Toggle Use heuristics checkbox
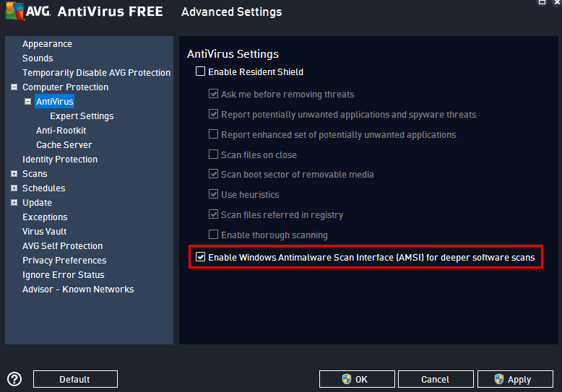The height and width of the screenshot is (392, 562). (x=213, y=194)
